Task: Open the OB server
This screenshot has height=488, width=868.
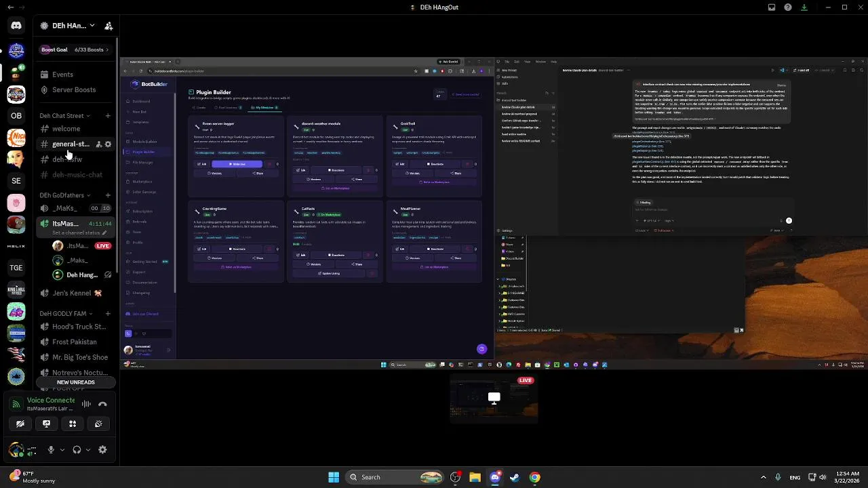Action: [x=16, y=115]
